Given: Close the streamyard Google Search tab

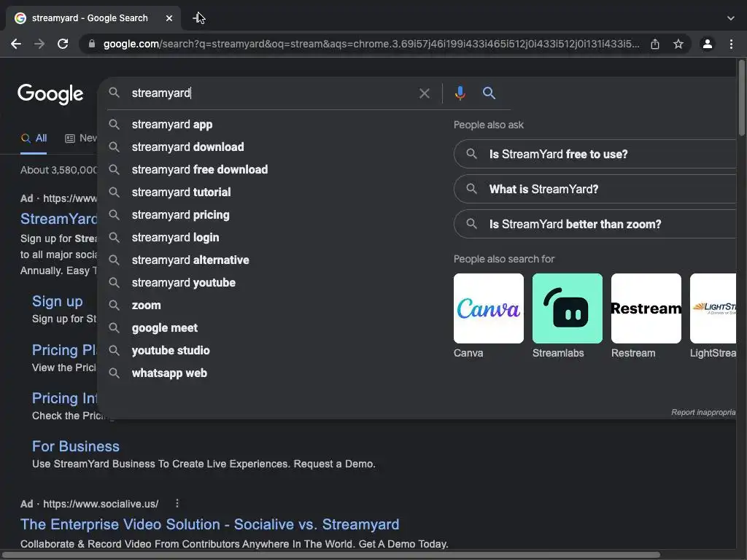Looking at the screenshot, I should pyautogui.click(x=169, y=18).
